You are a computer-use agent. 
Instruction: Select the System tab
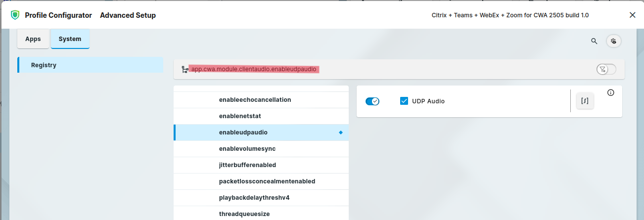70,39
